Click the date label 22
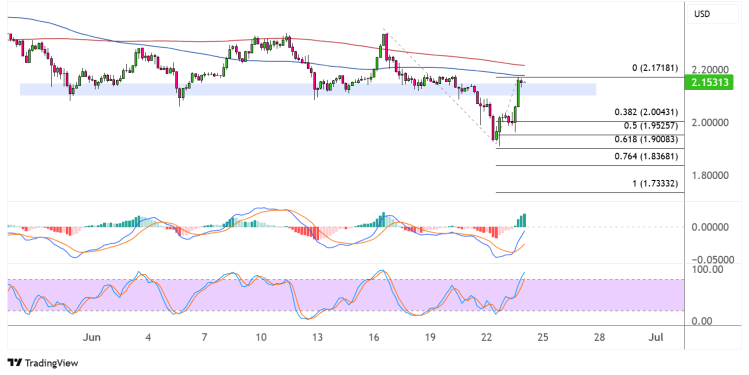Screen dimensions: 749x375 click(486, 338)
